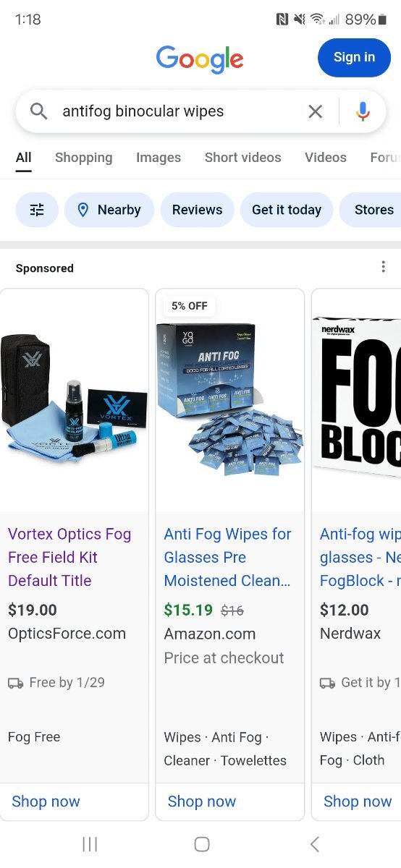Toggle the Reviews filter chip
The width and height of the screenshot is (401, 868).
point(197,210)
